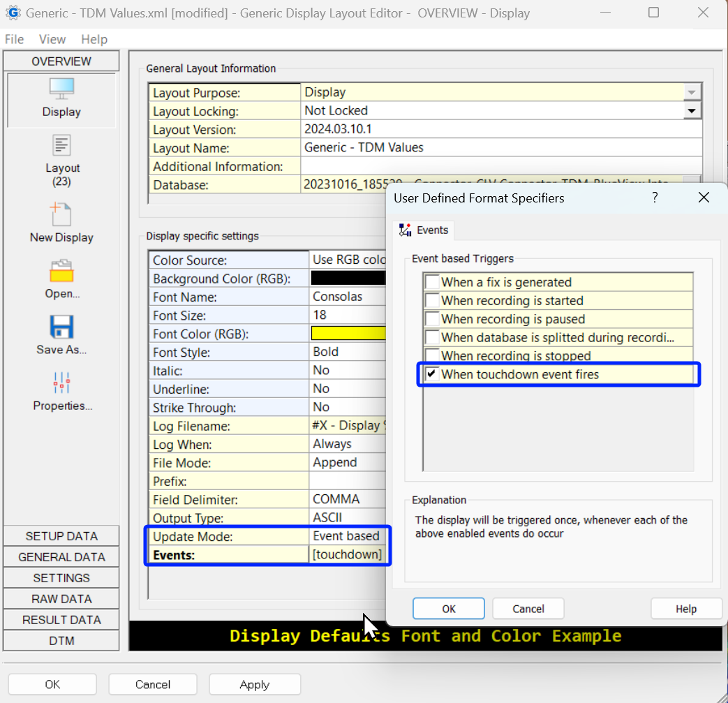Viewport: 728px width, 703px height.
Task: Click the Database value field
Action: pyautogui.click(x=492, y=184)
